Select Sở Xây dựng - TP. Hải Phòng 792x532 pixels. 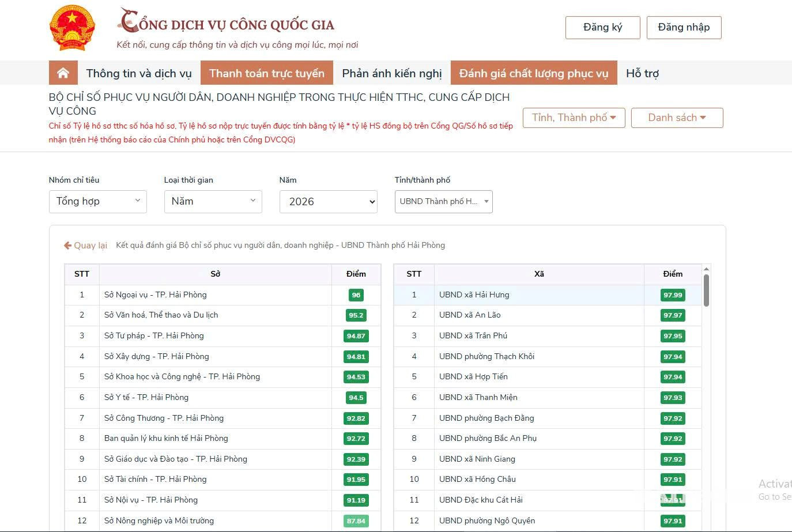point(222,357)
